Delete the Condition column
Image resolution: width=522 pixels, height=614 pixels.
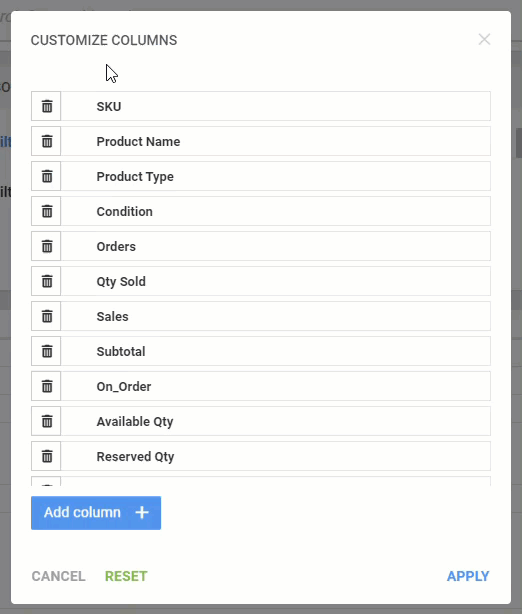coord(46,211)
